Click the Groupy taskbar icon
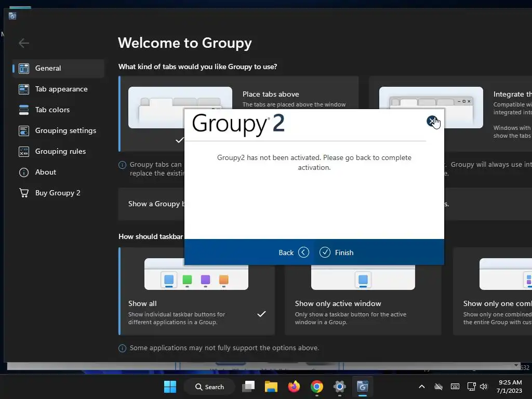The image size is (532, 399). [362, 387]
